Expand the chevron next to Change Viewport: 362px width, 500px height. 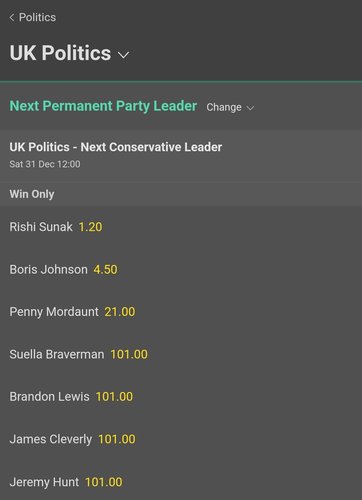click(x=250, y=108)
